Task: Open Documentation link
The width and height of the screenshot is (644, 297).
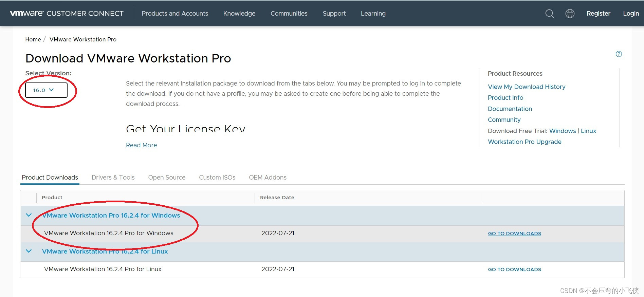Action: [510, 109]
